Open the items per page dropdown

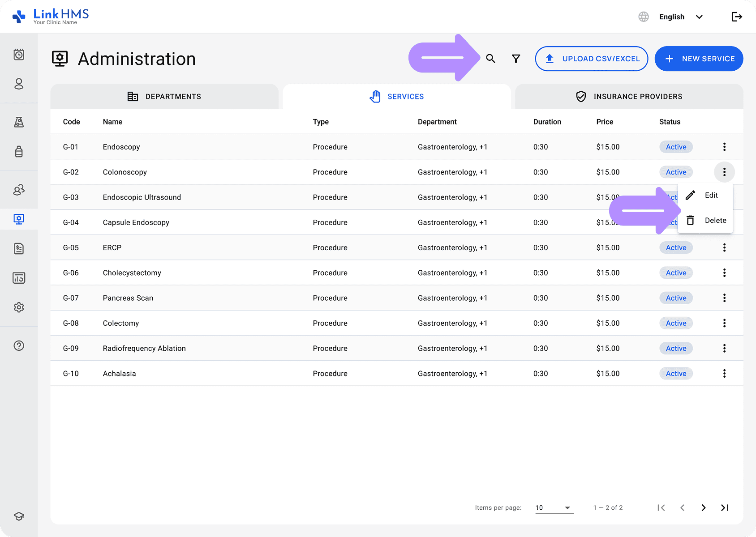pyautogui.click(x=554, y=507)
